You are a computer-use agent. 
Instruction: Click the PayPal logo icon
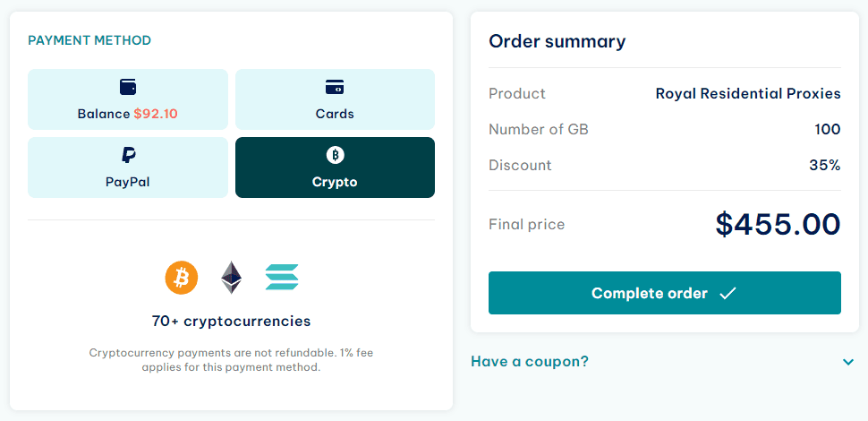pos(129,155)
